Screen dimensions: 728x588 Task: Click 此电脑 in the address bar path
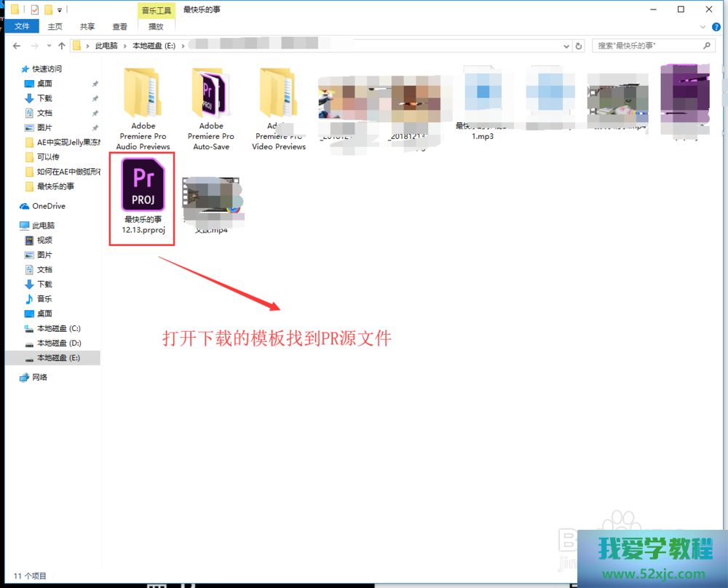[106, 46]
